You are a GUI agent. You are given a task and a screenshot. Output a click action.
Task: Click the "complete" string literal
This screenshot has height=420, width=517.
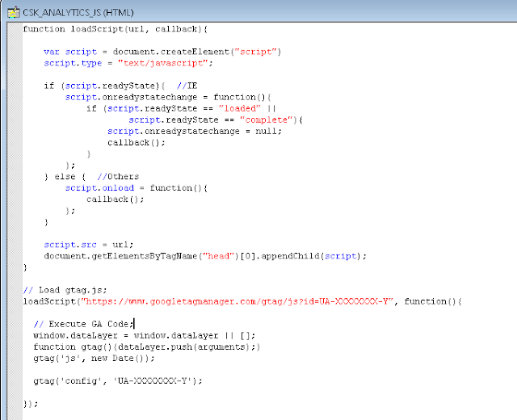267,120
